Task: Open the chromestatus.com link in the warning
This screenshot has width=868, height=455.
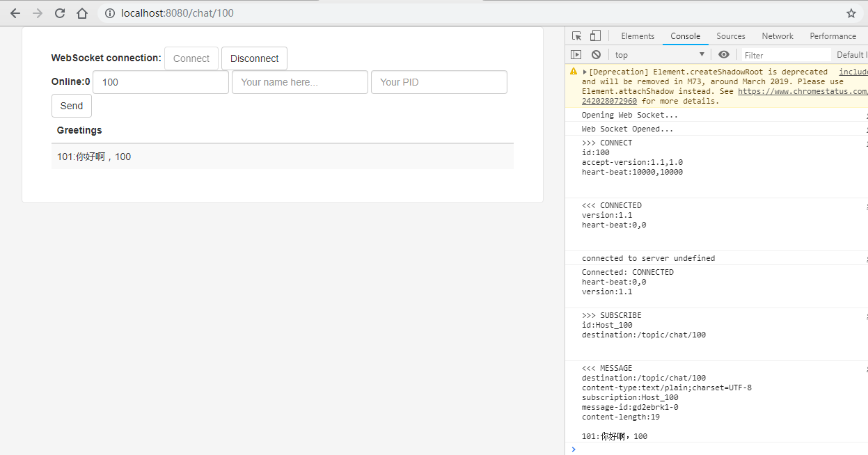Action: tap(803, 91)
